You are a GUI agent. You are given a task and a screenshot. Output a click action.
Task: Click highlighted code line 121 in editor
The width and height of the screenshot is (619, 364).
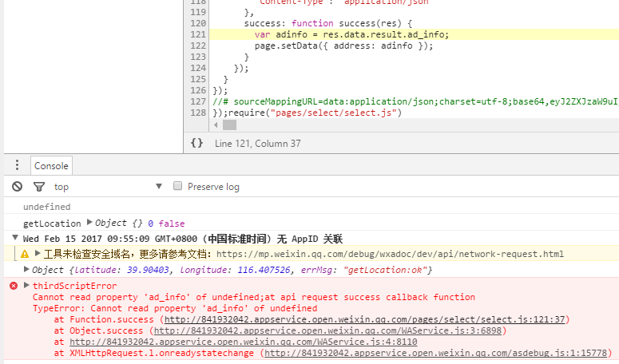pyautogui.click(x=351, y=34)
